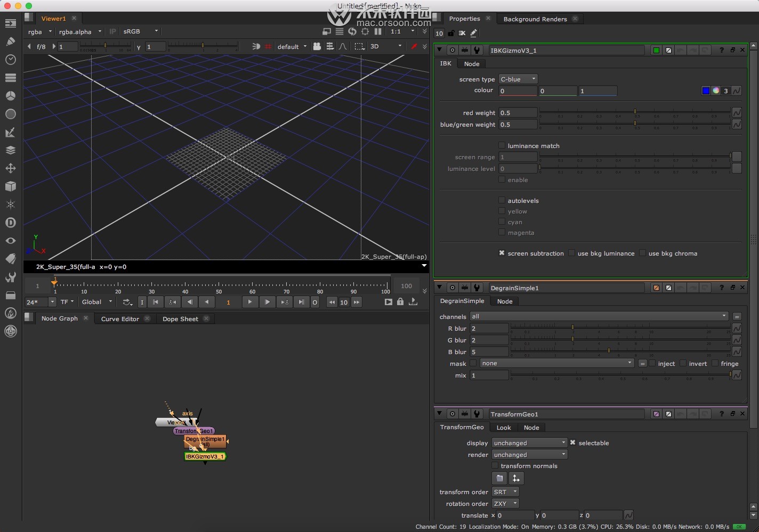Viewport: 759px width, 532px height.
Task: Open the transform order SRT dropdown
Action: pos(505,492)
